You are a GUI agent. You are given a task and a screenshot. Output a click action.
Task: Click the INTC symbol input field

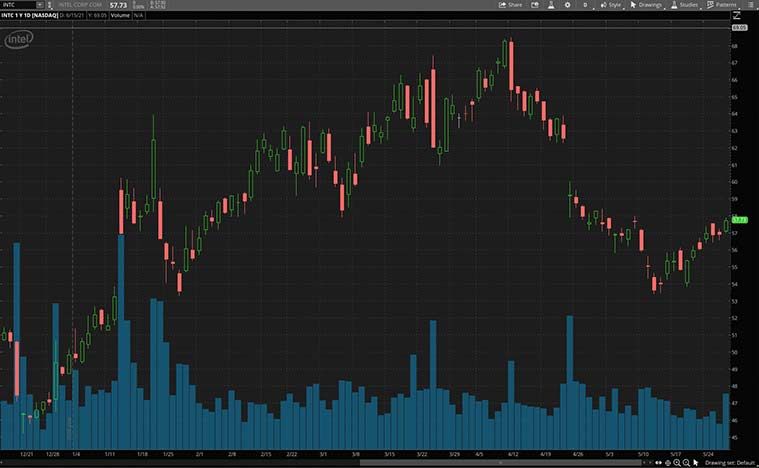pyautogui.click(x=18, y=5)
